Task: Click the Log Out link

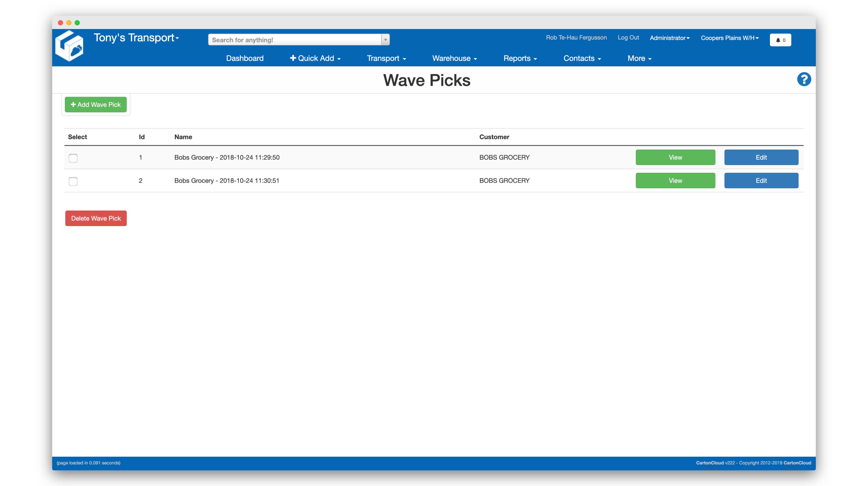Action: [x=628, y=38]
